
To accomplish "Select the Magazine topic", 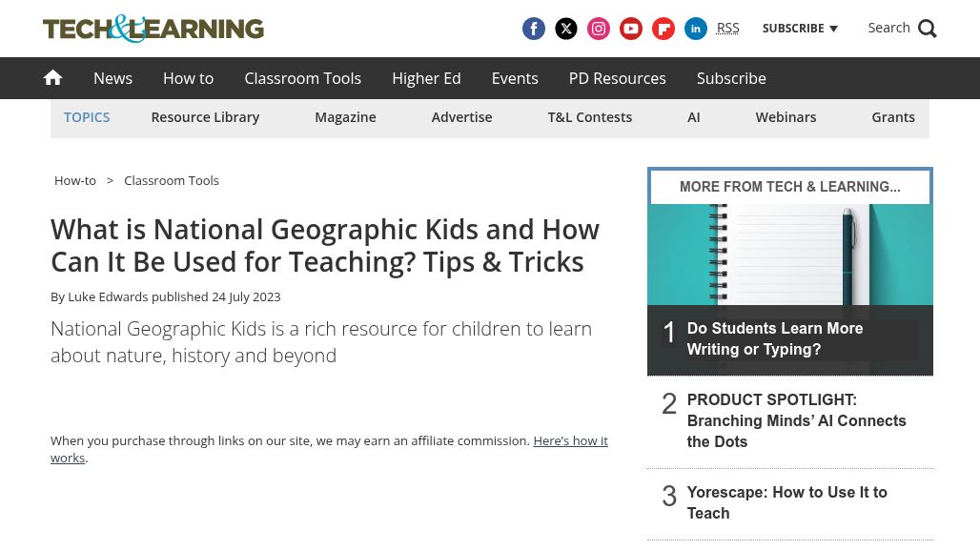I will click(346, 117).
